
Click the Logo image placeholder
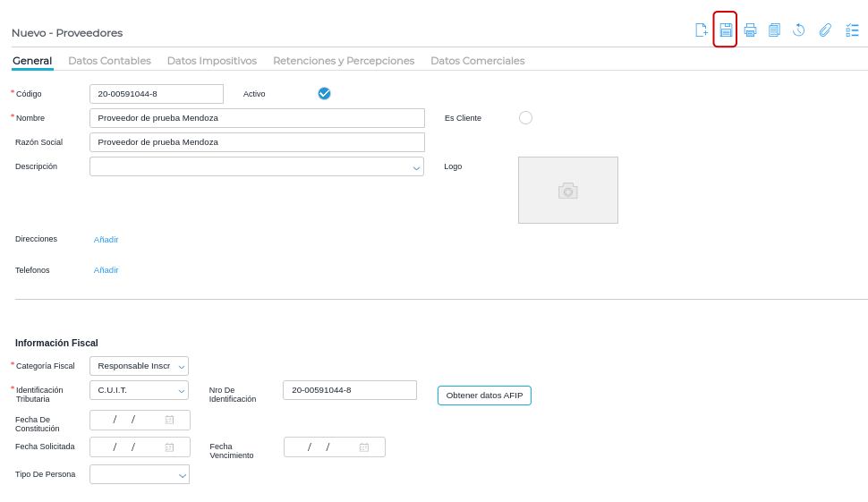(567, 190)
